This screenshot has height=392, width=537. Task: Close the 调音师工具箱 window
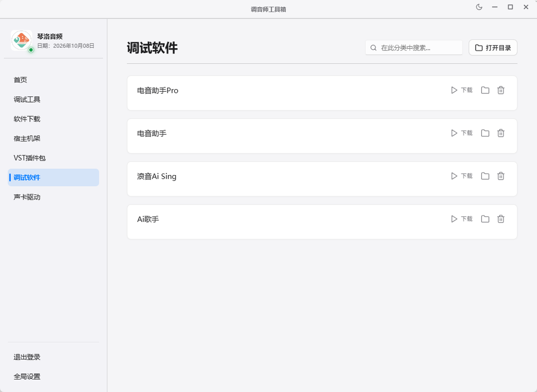pos(526,7)
